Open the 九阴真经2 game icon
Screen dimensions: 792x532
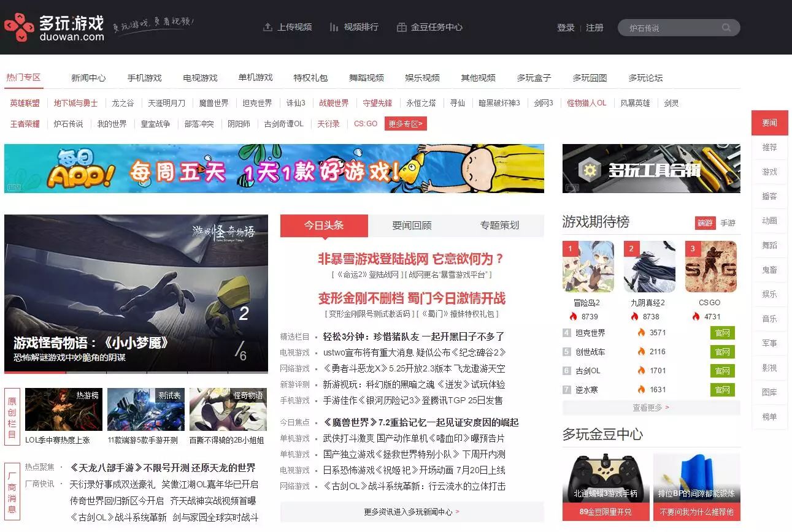pos(649,267)
